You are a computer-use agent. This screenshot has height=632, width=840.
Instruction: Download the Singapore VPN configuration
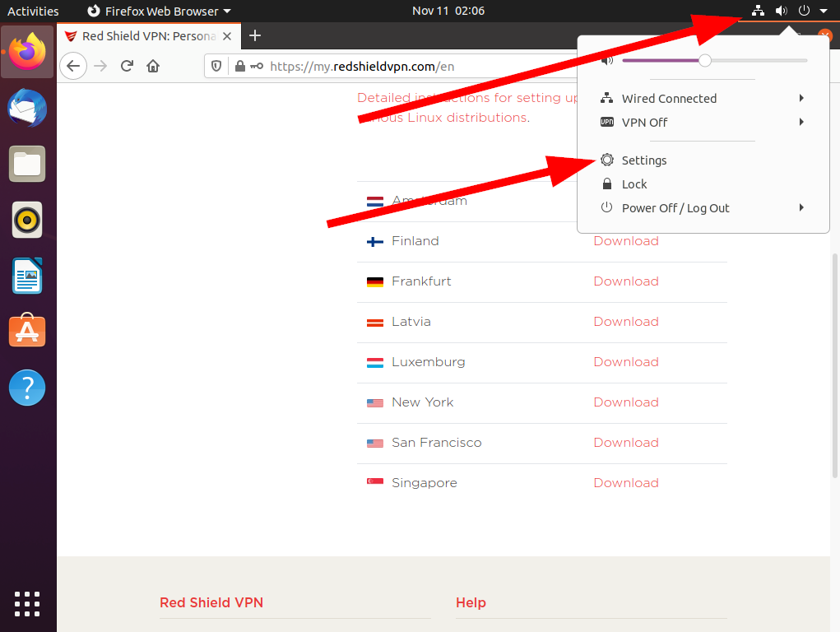[625, 483]
